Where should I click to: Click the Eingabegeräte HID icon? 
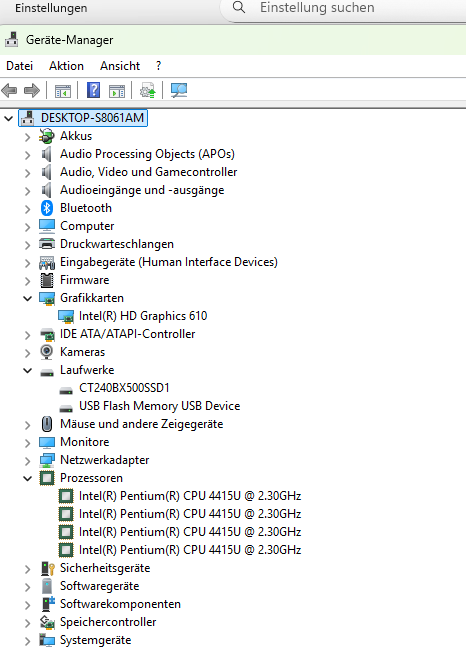coord(47,262)
